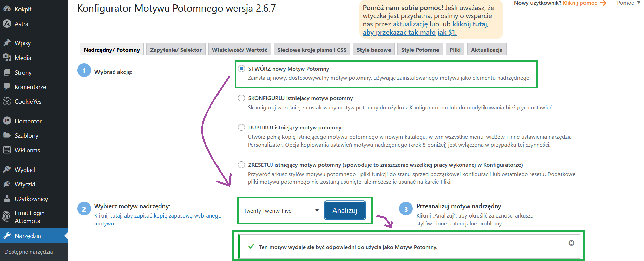Viewport: 644px width, 261px height.
Task: Open Limit Login Attempts menu label
Action: pyautogui.click(x=30, y=217)
